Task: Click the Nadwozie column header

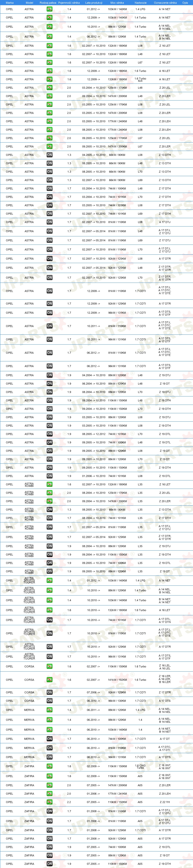Action: pyautogui.click(x=140, y=3)
